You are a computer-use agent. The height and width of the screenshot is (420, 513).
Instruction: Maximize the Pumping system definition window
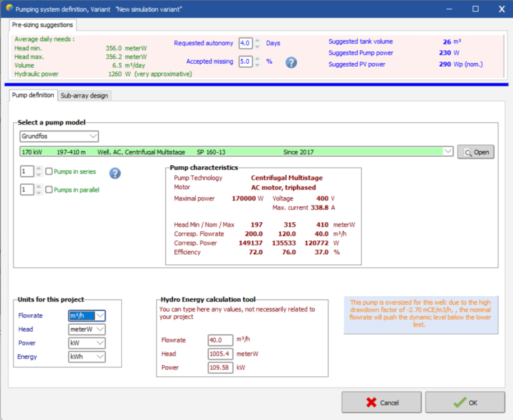475,9
